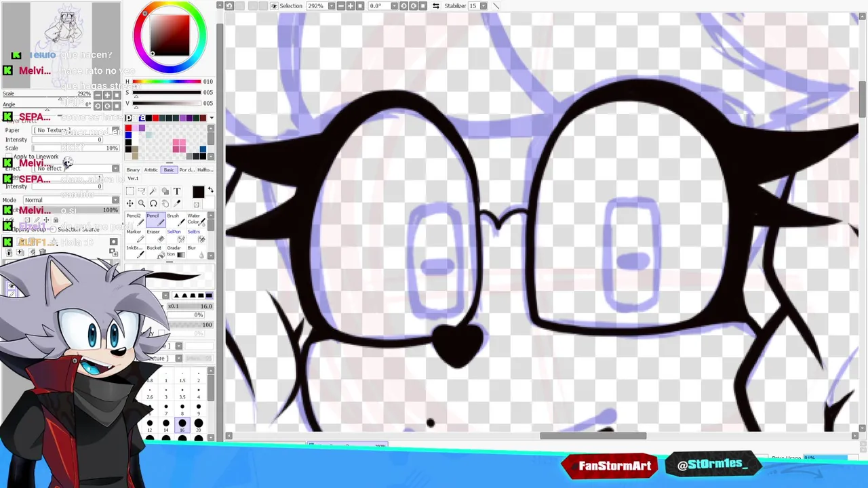The image size is (868, 488).
Task: Select brush size 1.5 preset
Action: 182,377
